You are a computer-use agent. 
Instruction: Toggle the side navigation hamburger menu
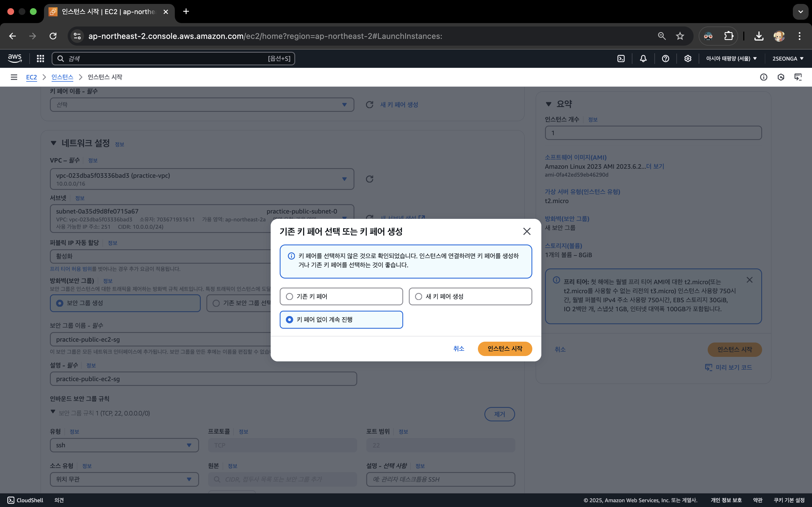[x=14, y=77]
